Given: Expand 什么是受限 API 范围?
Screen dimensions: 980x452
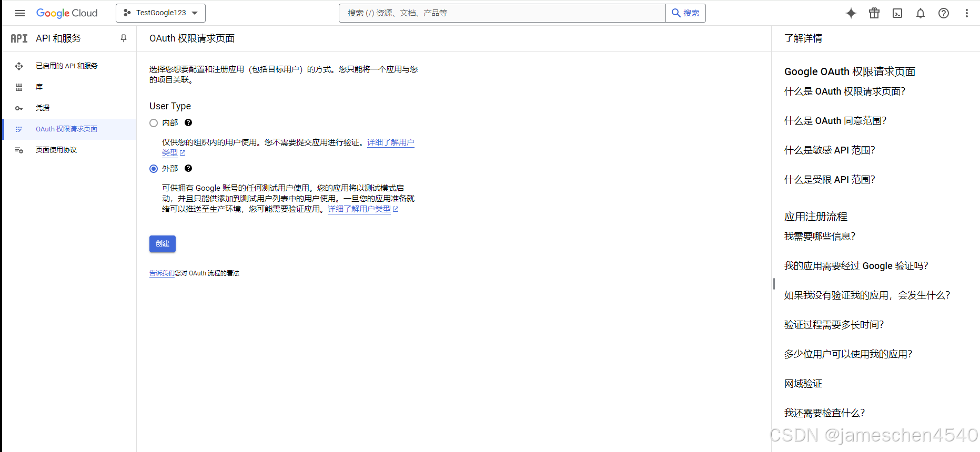Looking at the screenshot, I should 830,180.
